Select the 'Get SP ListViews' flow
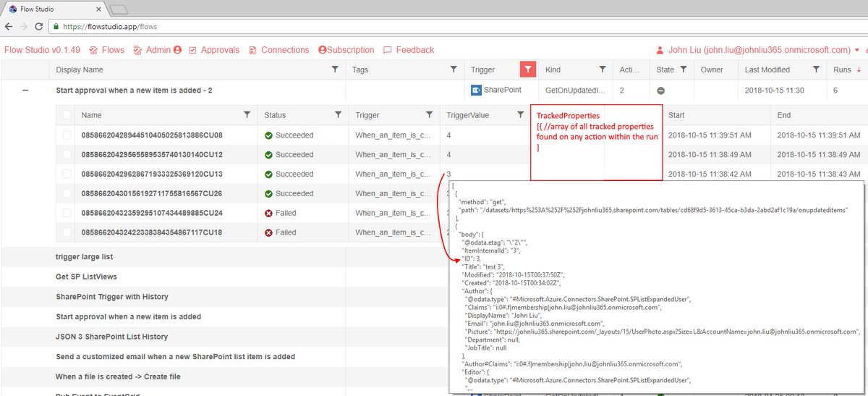Viewport: 868px width, 396px height. [x=86, y=277]
